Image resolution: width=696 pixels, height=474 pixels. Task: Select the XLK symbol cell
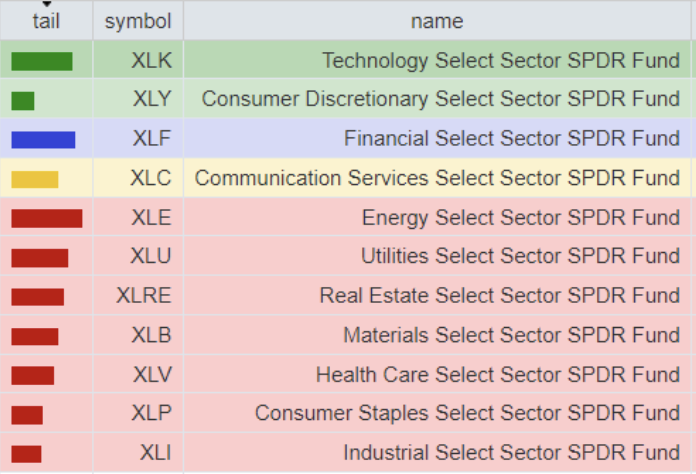point(151,61)
